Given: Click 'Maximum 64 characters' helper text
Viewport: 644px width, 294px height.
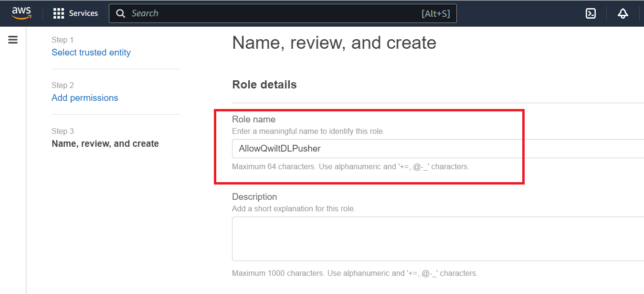Looking at the screenshot, I should (351, 167).
